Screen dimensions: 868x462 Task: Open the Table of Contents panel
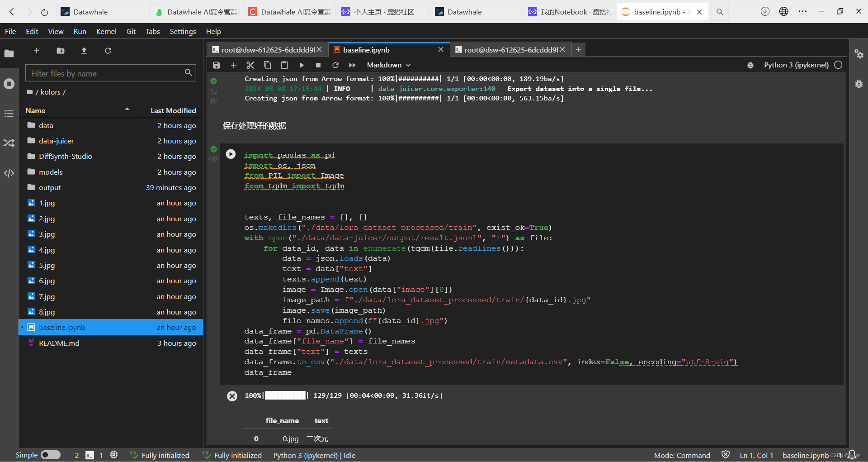[9, 114]
